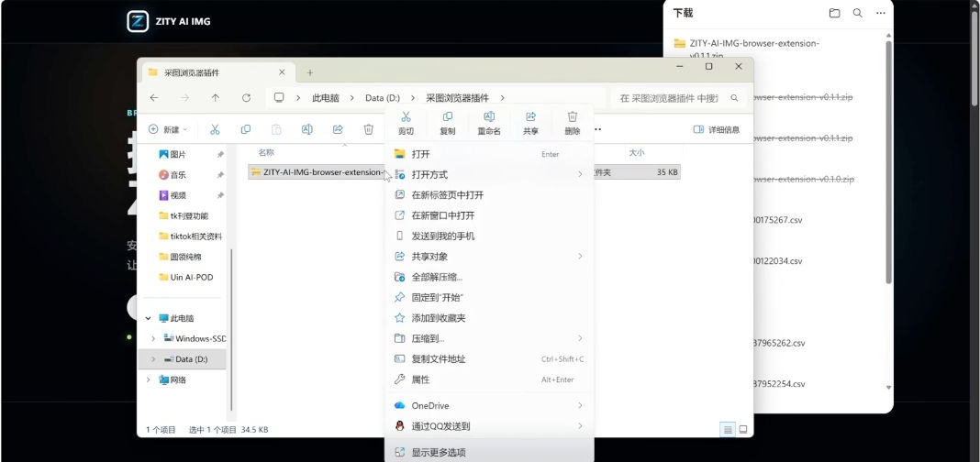This screenshot has height=462, width=980.
Task: Expand the 打开方式 submenu
Action: (x=580, y=174)
